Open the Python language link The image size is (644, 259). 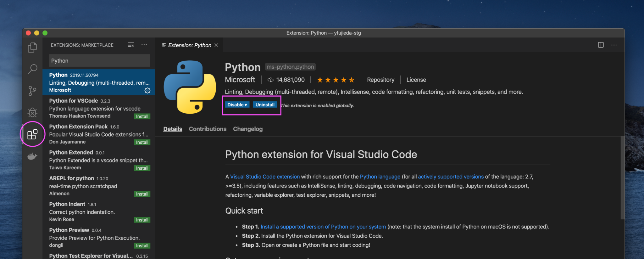pyautogui.click(x=380, y=177)
